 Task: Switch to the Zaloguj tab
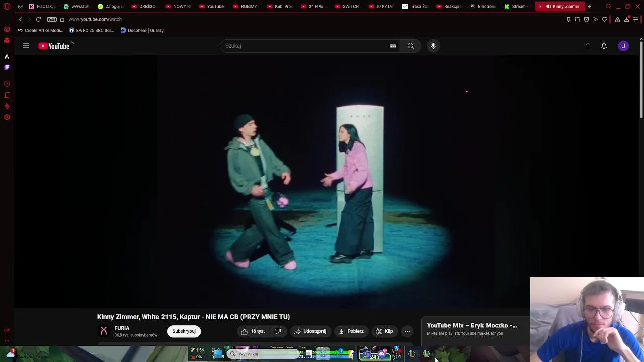pyautogui.click(x=110, y=6)
